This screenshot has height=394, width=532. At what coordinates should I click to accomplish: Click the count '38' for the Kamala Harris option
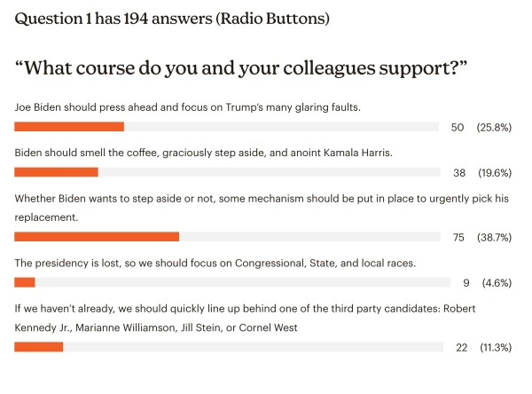coord(459,173)
